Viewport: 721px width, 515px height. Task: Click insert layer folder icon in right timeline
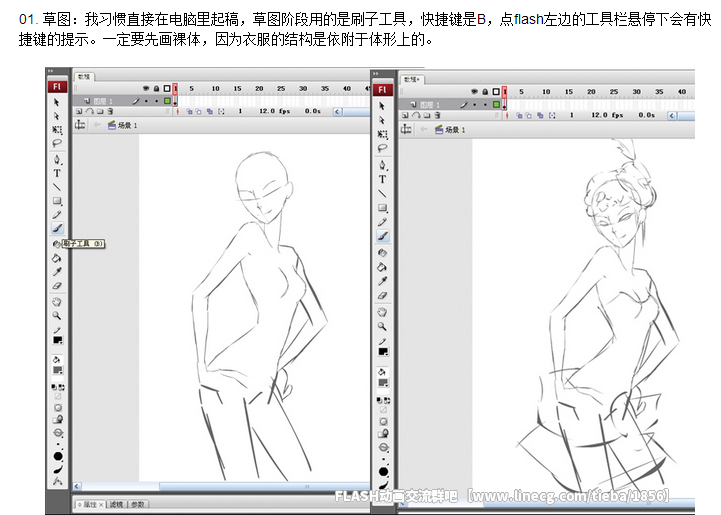point(427,115)
